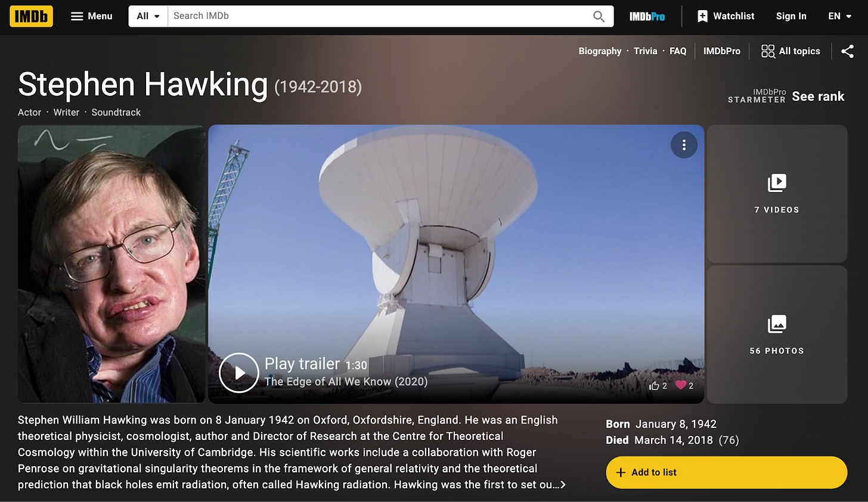Click the magnifying glass search icon
The height and width of the screenshot is (502, 868).
click(599, 16)
